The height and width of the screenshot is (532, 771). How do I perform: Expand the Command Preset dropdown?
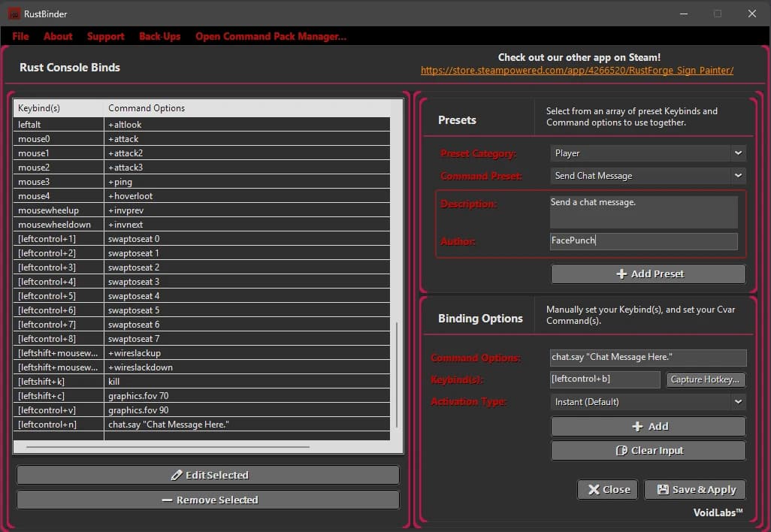(738, 176)
